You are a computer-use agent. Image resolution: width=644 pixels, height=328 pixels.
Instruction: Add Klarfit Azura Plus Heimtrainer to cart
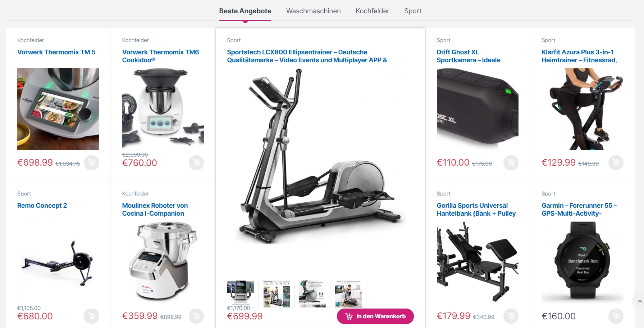(x=616, y=163)
